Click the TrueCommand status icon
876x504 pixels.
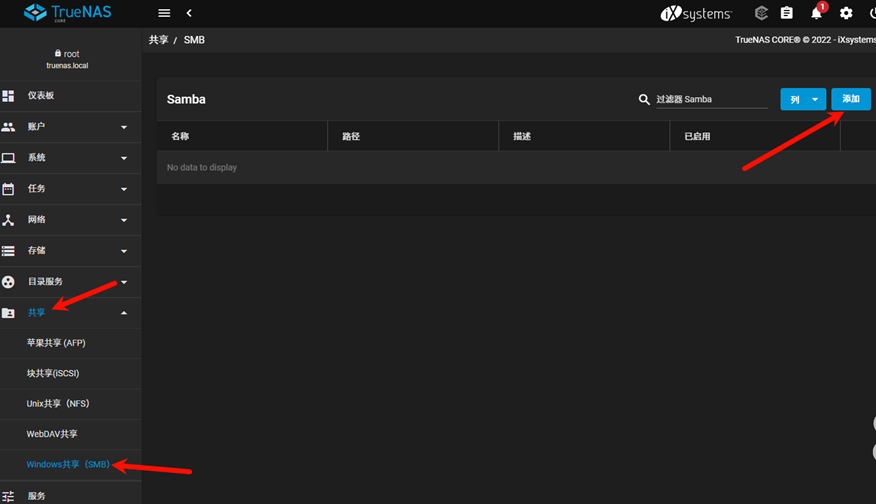pyautogui.click(x=761, y=13)
